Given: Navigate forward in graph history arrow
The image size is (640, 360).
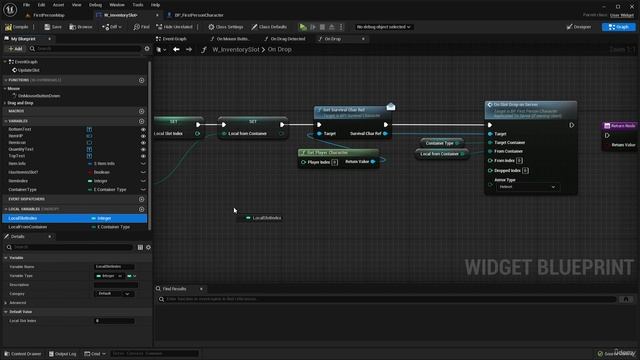Looking at the screenshot, I should click(189, 49).
